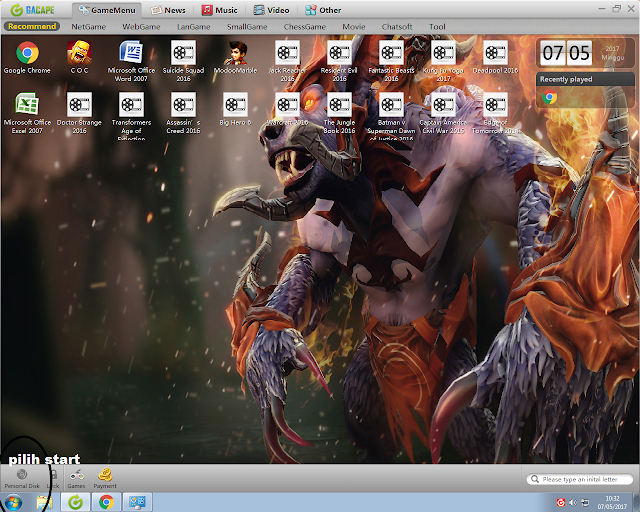This screenshot has width=640, height=512.
Task: Switch to the Other tab
Action: coord(323,10)
